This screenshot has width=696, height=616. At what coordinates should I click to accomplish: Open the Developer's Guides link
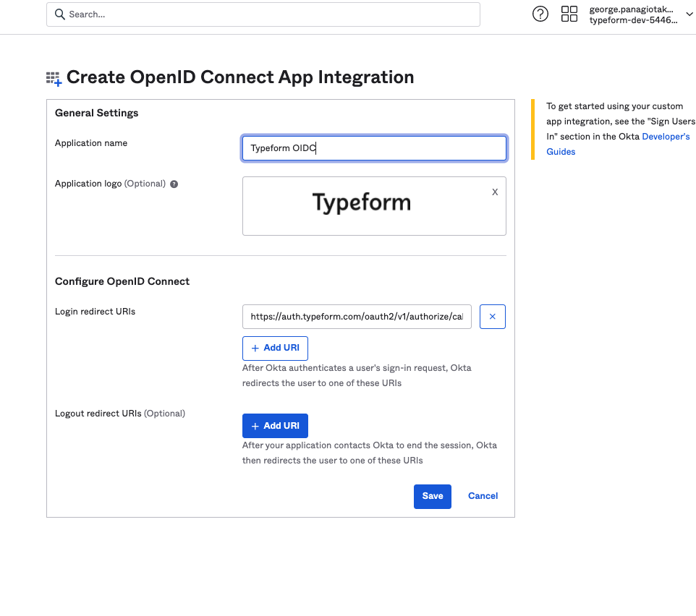click(x=618, y=144)
